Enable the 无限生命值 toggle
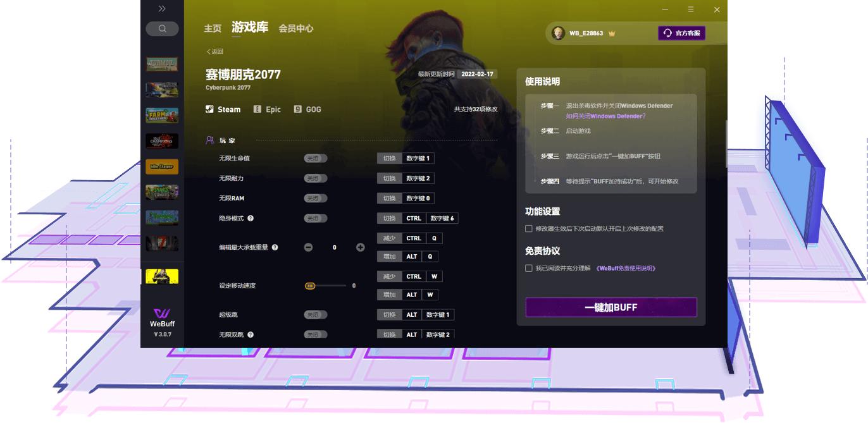This screenshot has height=423, width=868. point(315,158)
